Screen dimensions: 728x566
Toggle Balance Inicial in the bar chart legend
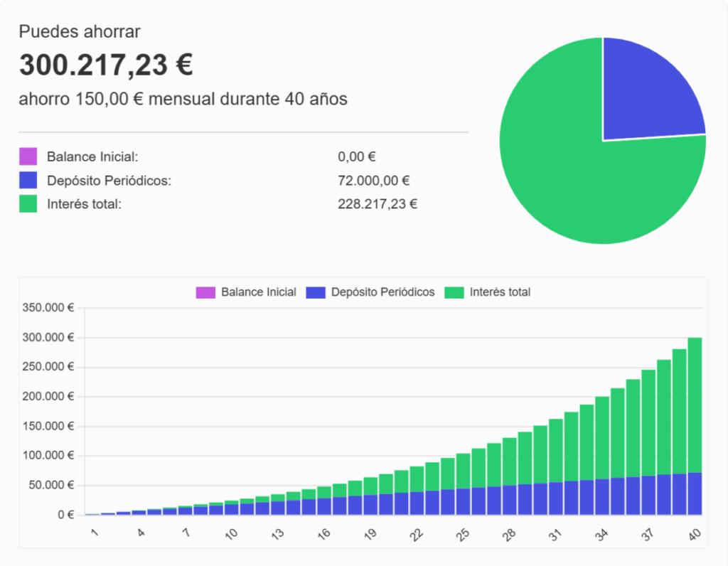246,292
